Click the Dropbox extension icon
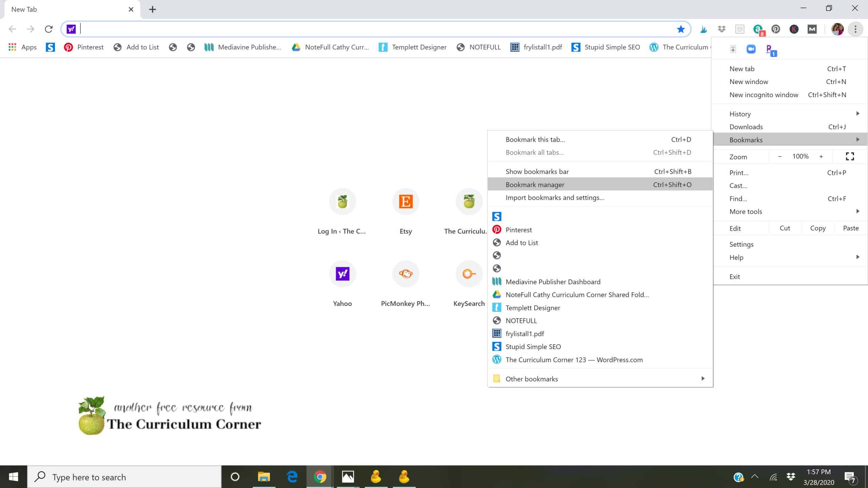Screen dimensions: 868x488 click(x=722, y=29)
